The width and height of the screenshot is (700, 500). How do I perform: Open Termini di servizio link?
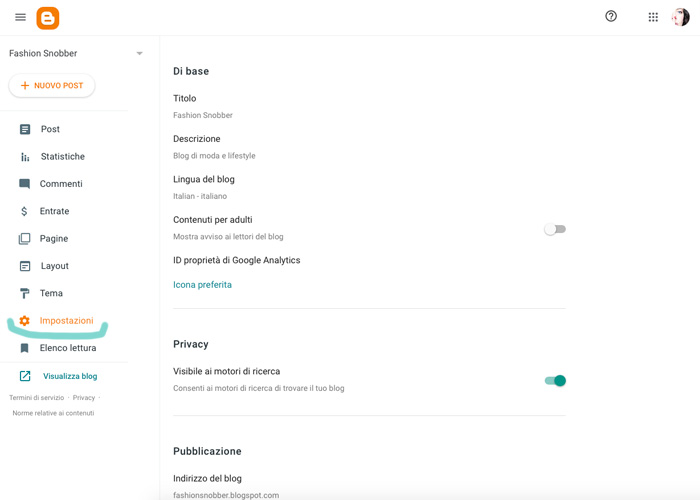37,397
